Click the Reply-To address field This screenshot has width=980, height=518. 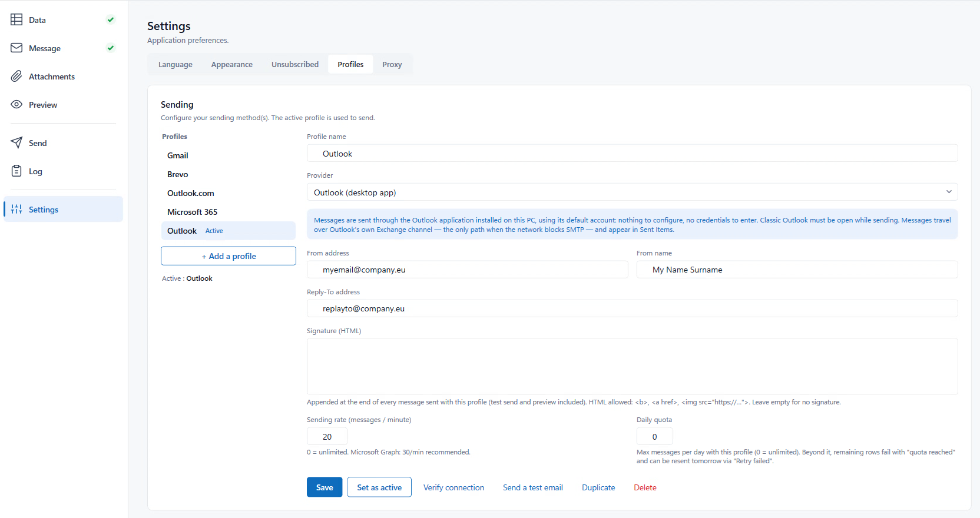(632, 308)
